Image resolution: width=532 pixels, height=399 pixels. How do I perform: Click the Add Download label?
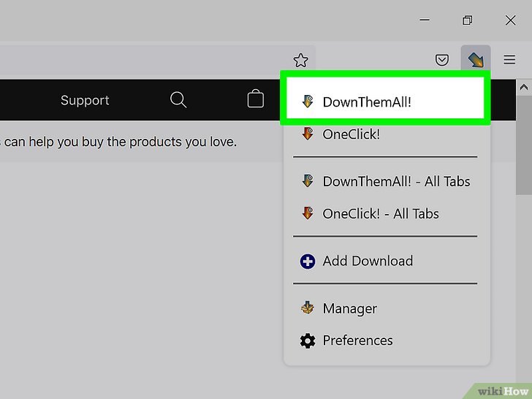[368, 261]
